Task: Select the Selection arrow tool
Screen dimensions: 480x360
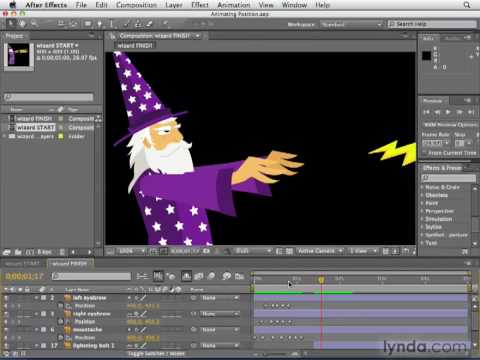Action: 11,24
